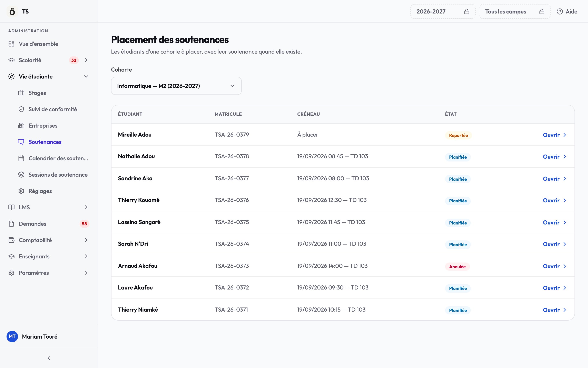Click the Annulée status badge

(x=457, y=267)
